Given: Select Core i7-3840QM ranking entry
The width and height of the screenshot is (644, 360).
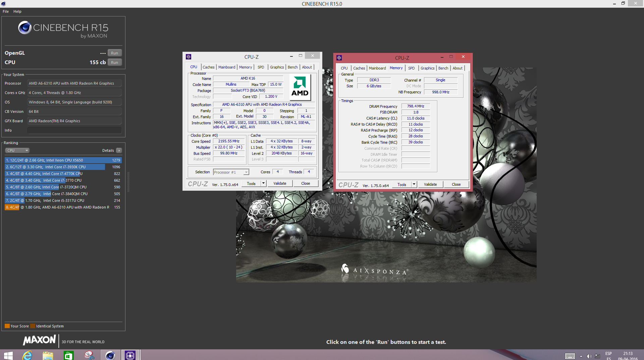Looking at the screenshot, I should tap(63, 194).
